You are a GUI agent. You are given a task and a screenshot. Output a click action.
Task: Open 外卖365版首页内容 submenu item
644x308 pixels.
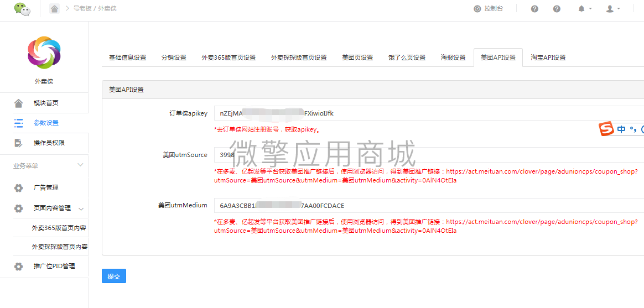coord(59,228)
